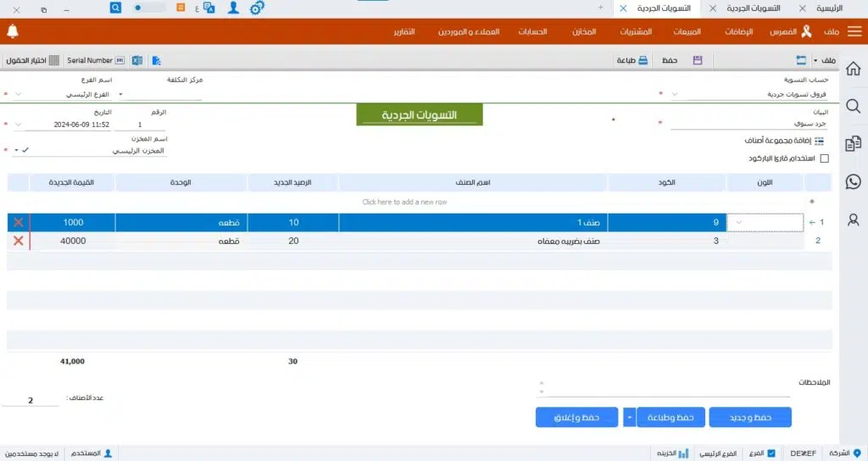
Task: Click the طباعة print toolbar icon
Action: 632,60
